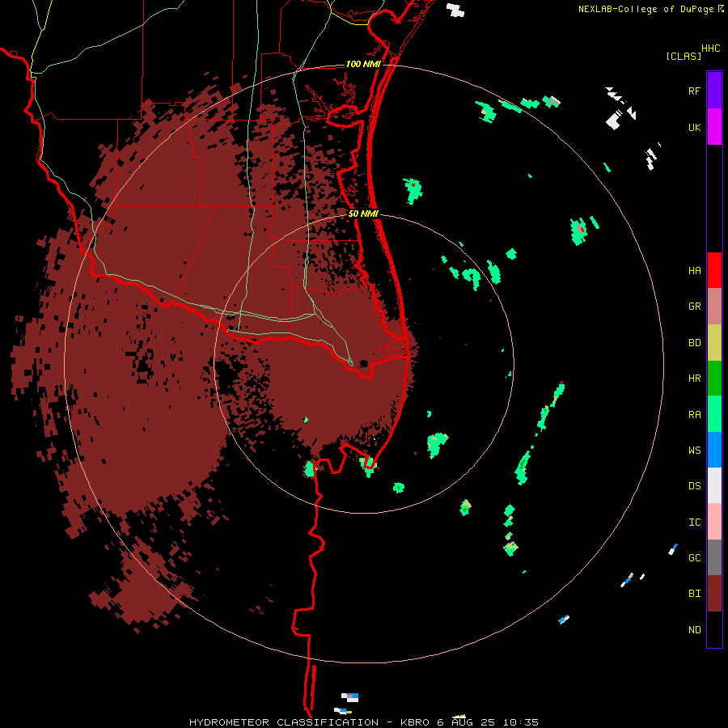Click the "HR" legend label
The image size is (728, 728).
click(x=694, y=379)
